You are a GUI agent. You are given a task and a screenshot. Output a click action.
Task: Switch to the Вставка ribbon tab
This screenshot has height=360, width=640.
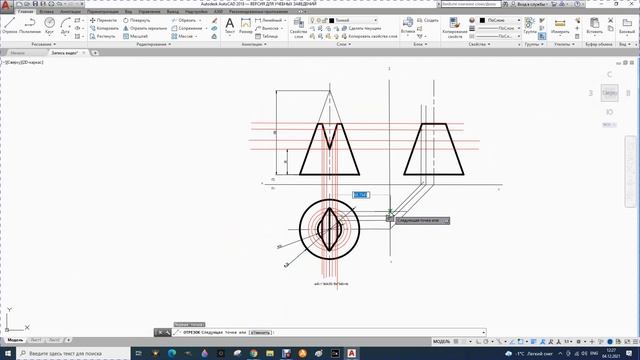[46, 11]
